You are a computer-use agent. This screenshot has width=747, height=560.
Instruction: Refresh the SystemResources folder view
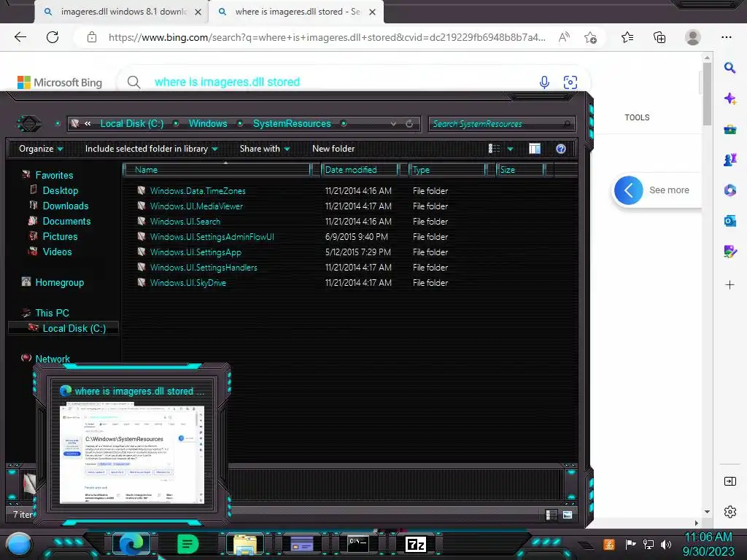(409, 124)
